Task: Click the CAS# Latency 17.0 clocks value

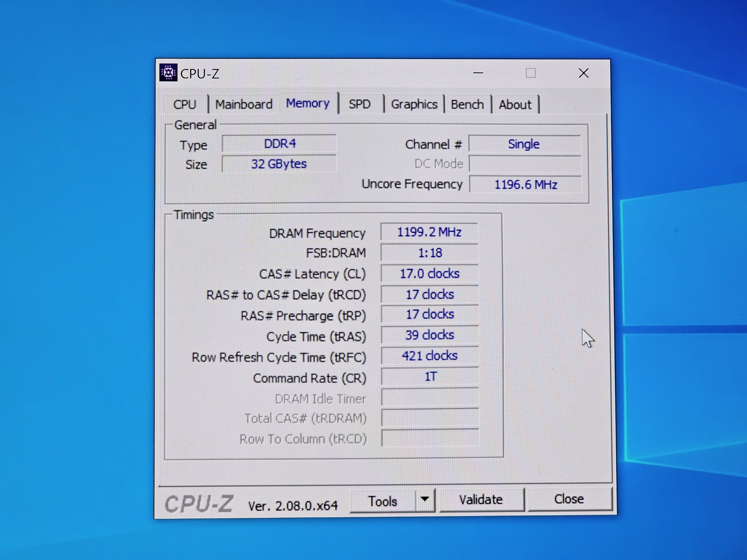Action: click(430, 273)
